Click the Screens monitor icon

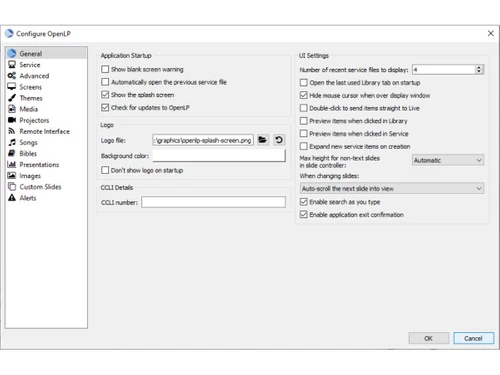tap(12, 87)
